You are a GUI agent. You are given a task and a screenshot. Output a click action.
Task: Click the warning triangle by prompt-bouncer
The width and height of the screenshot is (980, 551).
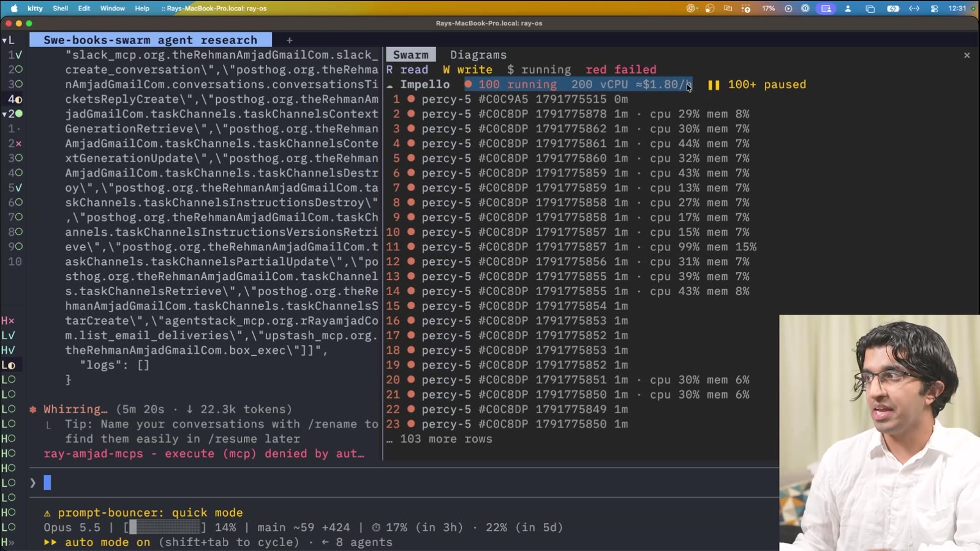pos(47,513)
